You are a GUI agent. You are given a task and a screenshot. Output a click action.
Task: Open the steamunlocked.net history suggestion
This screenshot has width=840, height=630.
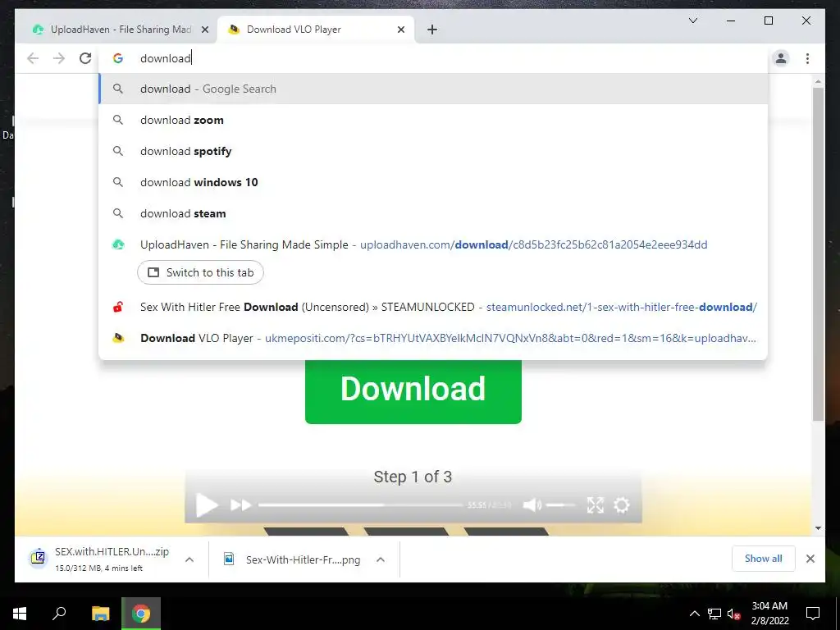pos(433,307)
